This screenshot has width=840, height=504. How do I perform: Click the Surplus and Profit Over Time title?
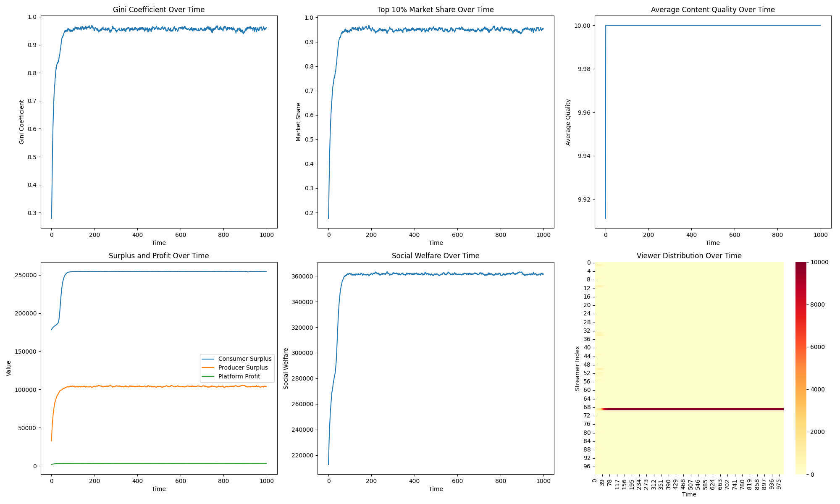159,256
